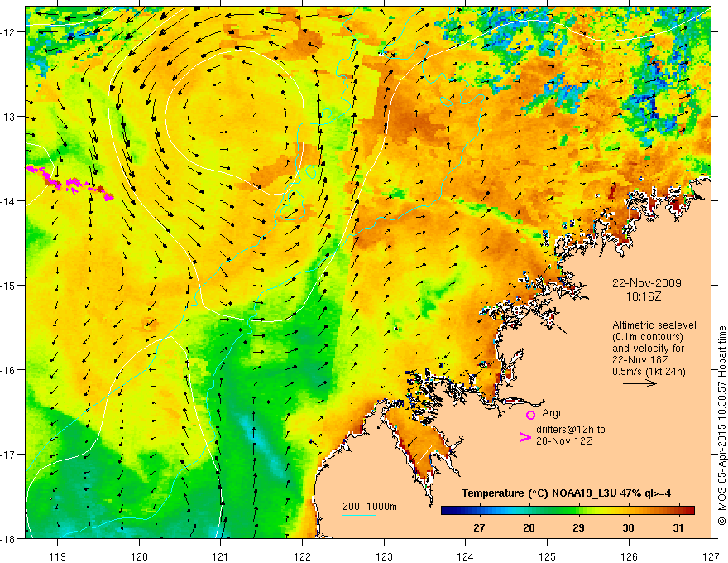
Task: Click the Temperature NOAA19_L3U colorbar title
Action: pos(566,493)
